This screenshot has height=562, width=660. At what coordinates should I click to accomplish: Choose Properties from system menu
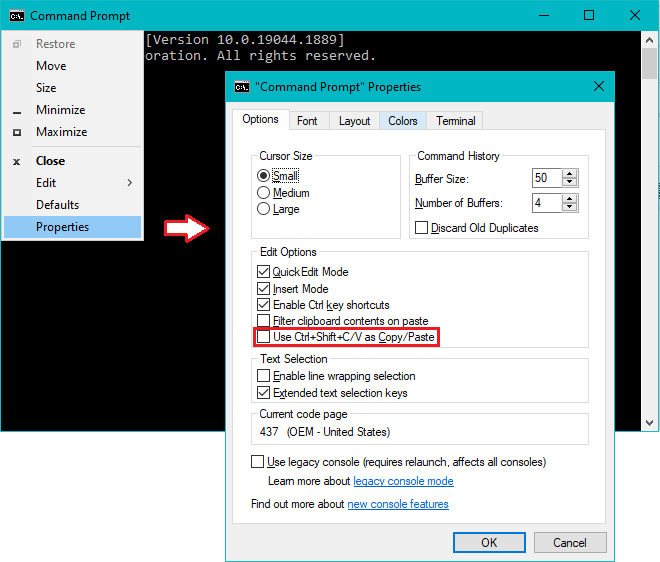(x=72, y=227)
